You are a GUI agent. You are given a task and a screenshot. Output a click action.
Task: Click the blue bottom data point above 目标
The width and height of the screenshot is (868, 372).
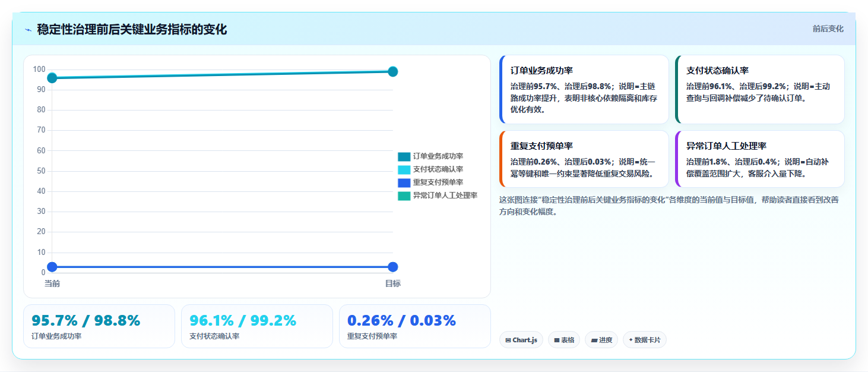tap(392, 267)
